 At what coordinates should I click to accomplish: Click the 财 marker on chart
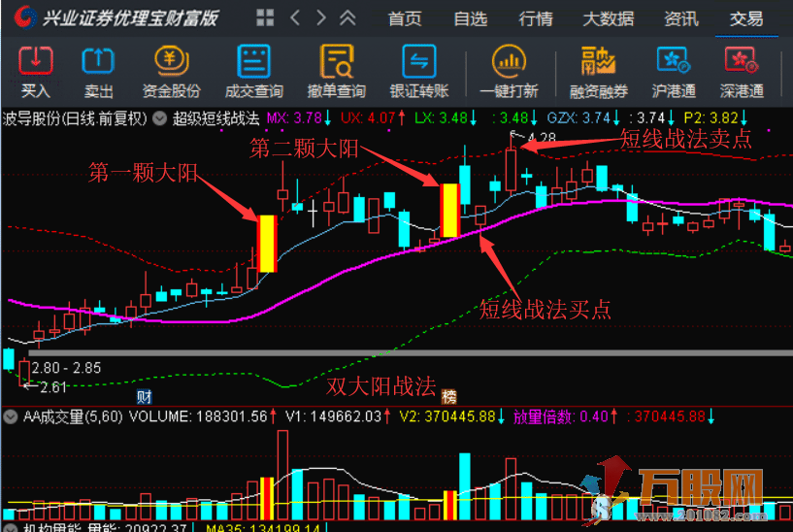144,397
